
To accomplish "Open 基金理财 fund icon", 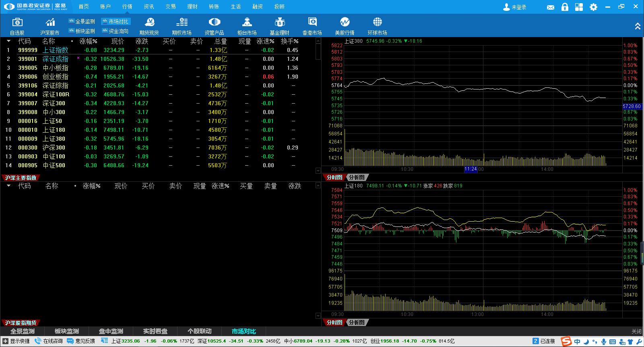I will (x=279, y=23).
